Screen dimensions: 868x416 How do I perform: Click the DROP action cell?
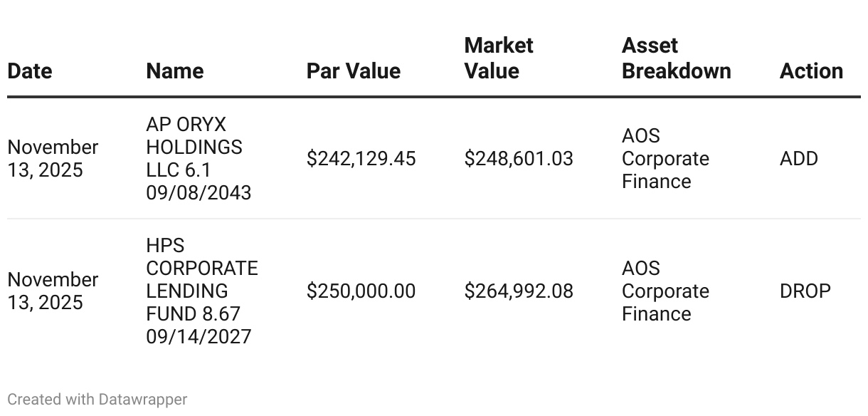pos(805,291)
